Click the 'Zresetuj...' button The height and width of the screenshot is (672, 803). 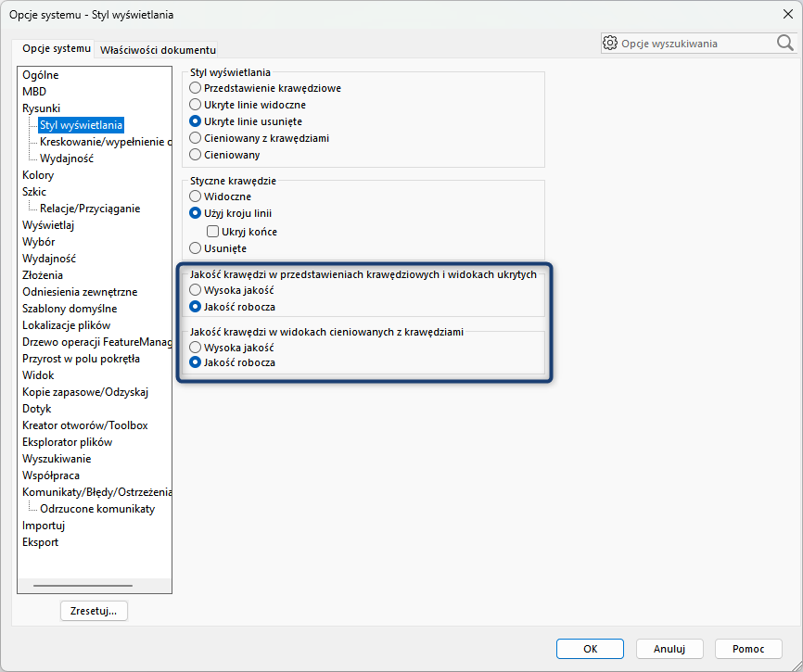[94, 611]
